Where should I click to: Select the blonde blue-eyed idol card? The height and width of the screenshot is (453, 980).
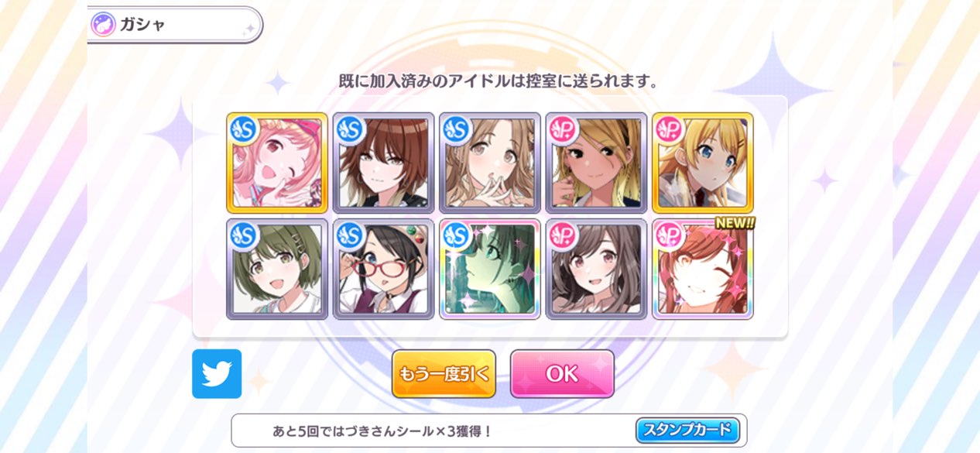(703, 163)
